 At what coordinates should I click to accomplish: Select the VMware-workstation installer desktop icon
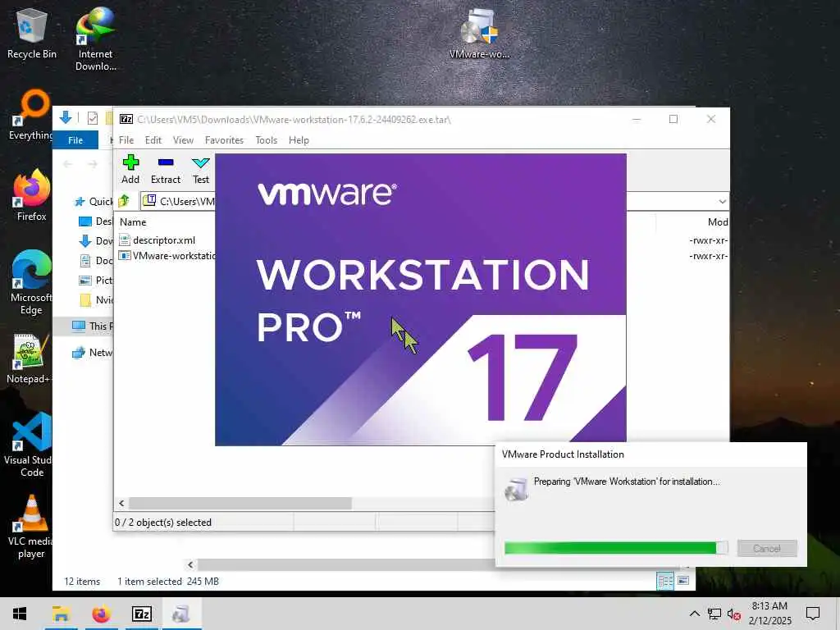479,34
